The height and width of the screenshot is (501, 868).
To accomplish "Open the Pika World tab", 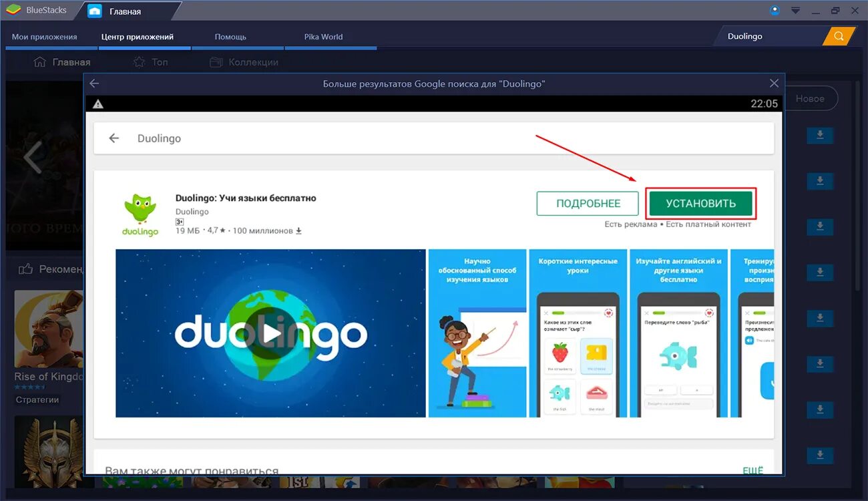I will (x=323, y=37).
